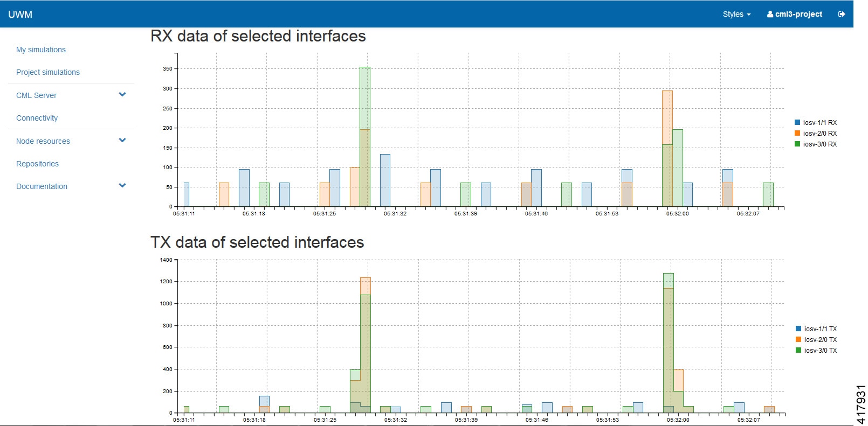The image size is (868, 426).
Task: Toggle iosv-3/0 RX legend green swatch
Action: click(797, 144)
